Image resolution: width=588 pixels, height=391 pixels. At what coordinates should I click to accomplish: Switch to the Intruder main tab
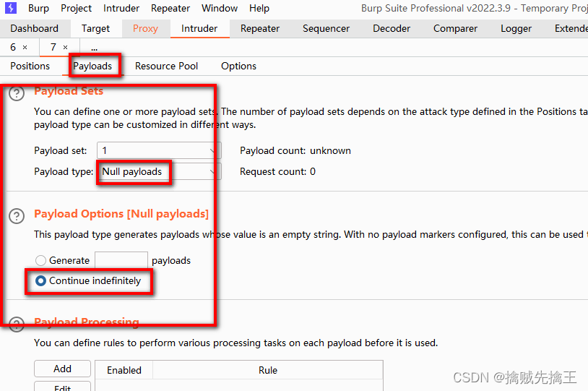point(199,28)
